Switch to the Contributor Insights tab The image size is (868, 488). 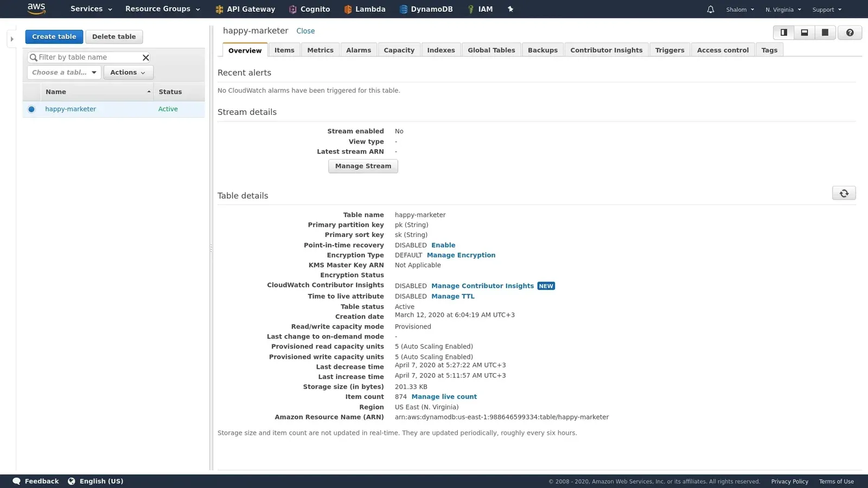[607, 50]
